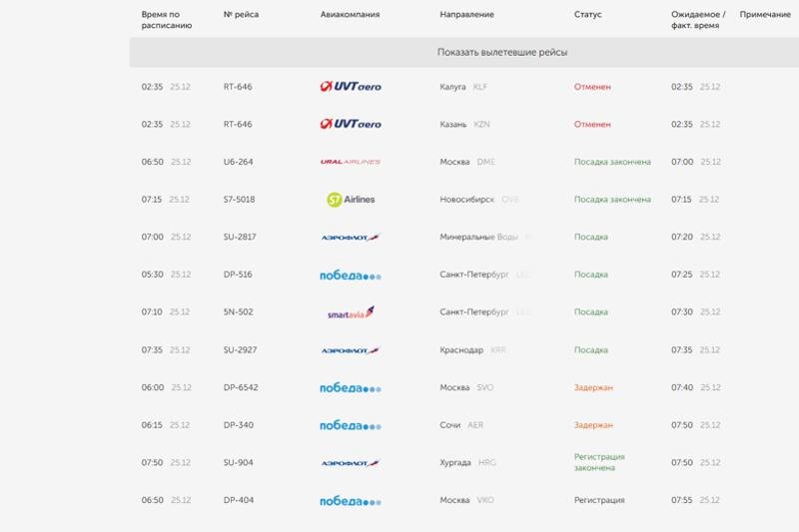Click Pobeda logo on flight DP-516

point(351,274)
